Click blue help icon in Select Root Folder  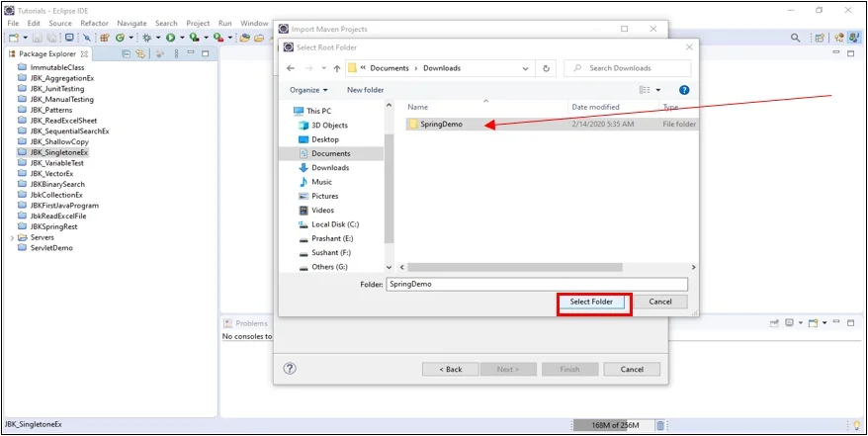(684, 90)
